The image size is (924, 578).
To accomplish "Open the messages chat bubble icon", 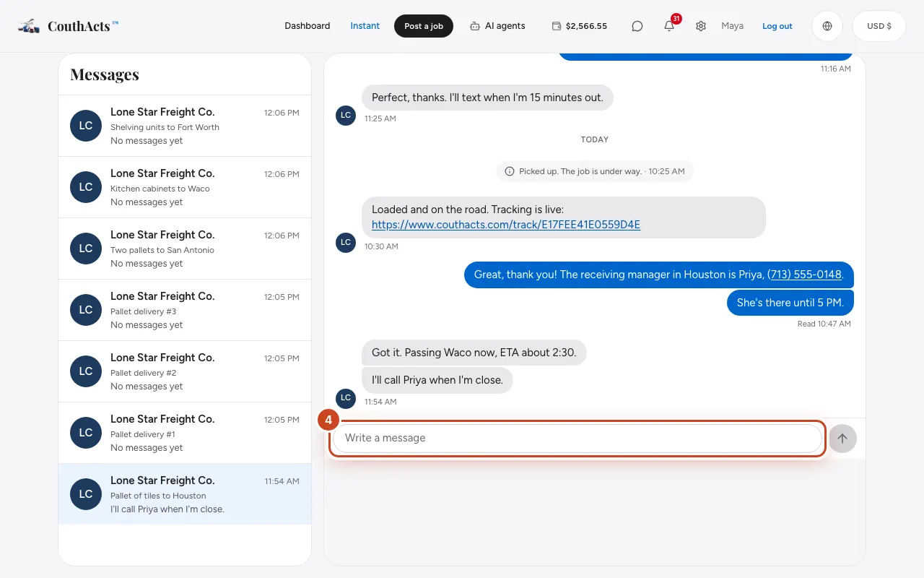I will [637, 26].
